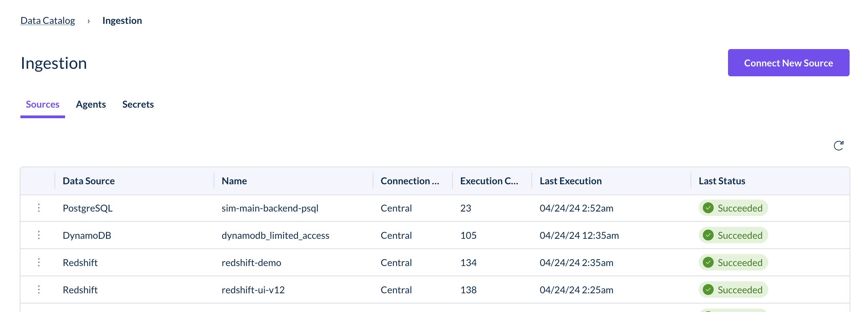The width and height of the screenshot is (868, 312).
Task: Open the actions menu for dynamodb_limited_access
Action: point(39,235)
